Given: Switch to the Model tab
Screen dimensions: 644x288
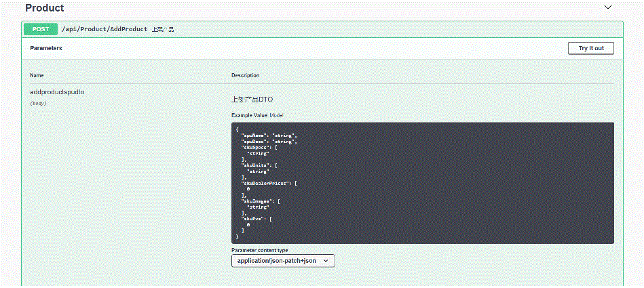Looking at the screenshot, I should (276, 115).
